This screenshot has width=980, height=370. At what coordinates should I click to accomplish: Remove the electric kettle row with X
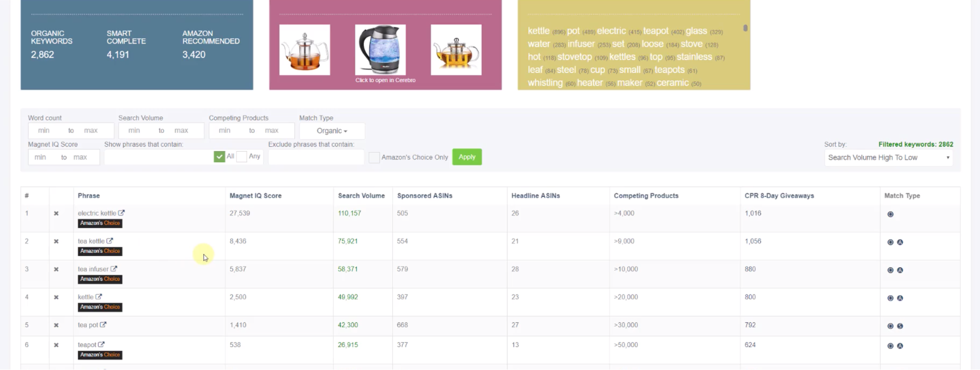(x=56, y=213)
